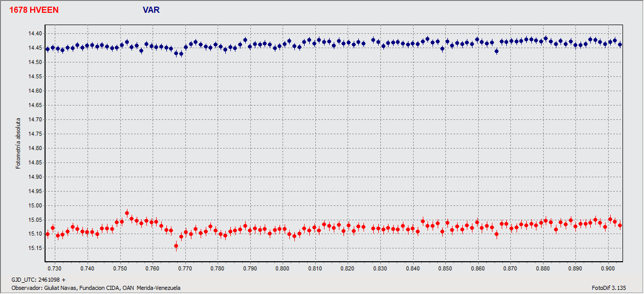644x294 pixels.
Task: Click the blue 'VAR' legend label
Action: [x=152, y=10]
